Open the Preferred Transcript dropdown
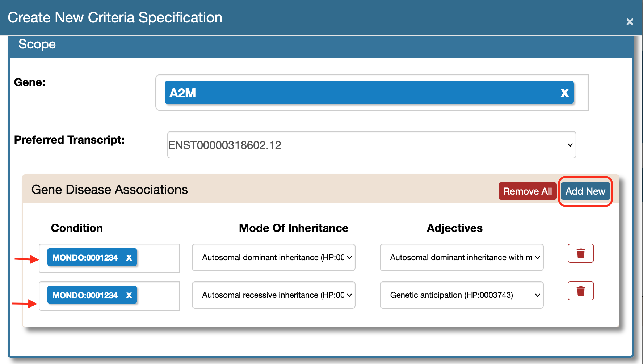Viewport: 643px width, 364px height. pos(371,145)
